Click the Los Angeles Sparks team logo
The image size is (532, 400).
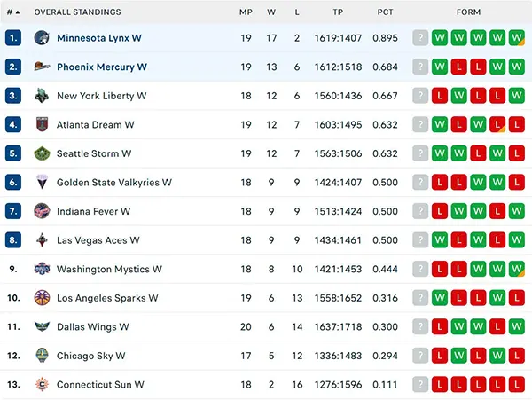point(42,298)
